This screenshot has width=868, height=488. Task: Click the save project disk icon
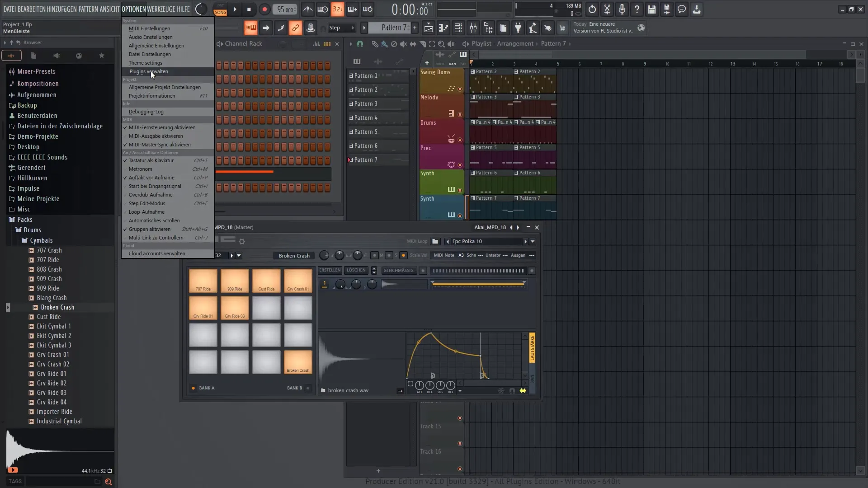click(x=651, y=9)
